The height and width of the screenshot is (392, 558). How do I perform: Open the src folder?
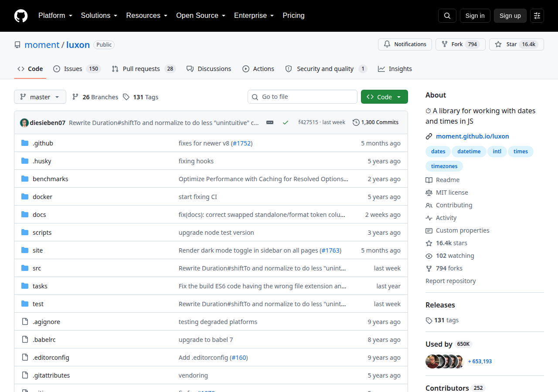point(37,268)
